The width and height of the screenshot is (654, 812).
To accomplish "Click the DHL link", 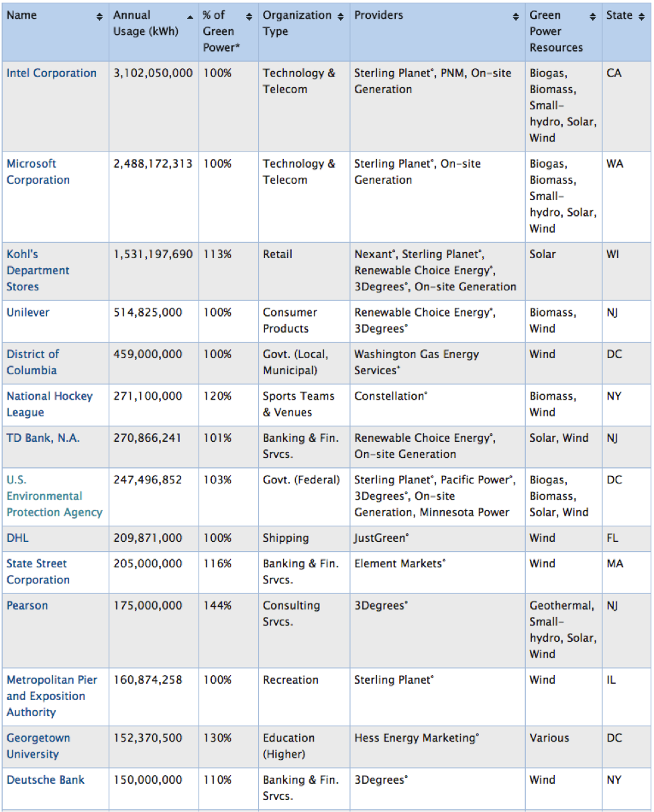I will click(18, 538).
